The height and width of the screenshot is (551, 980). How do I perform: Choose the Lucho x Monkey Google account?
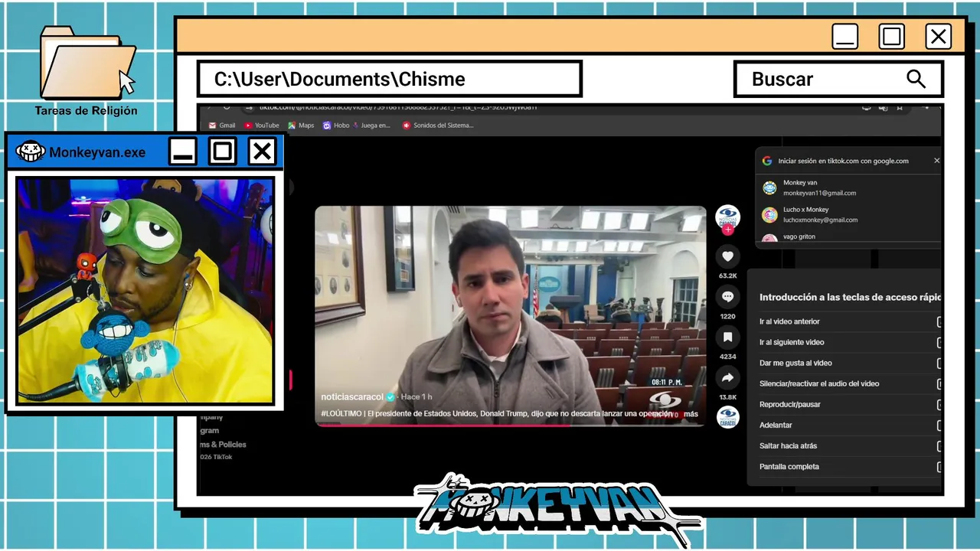[848, 214]
